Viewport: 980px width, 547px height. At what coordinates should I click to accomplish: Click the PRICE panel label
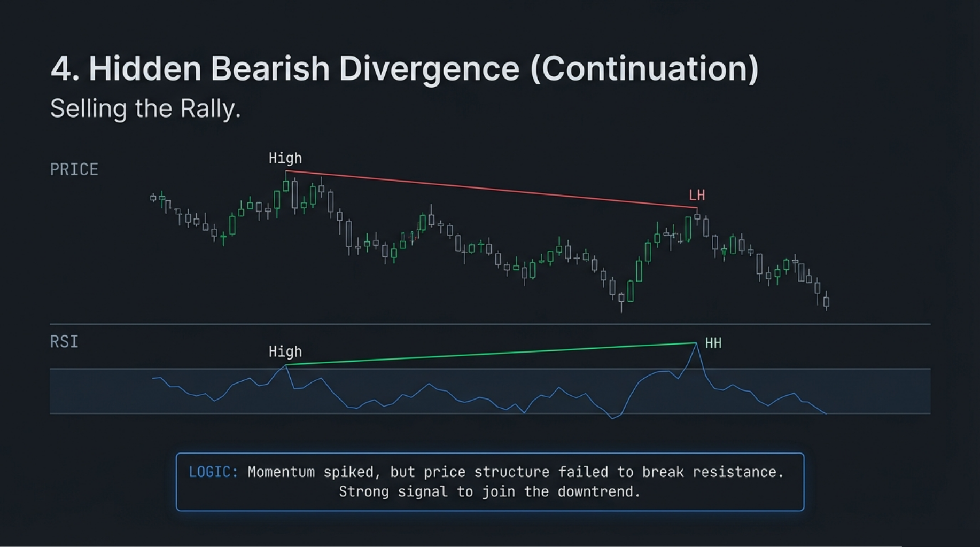click(x=74, y=170)
